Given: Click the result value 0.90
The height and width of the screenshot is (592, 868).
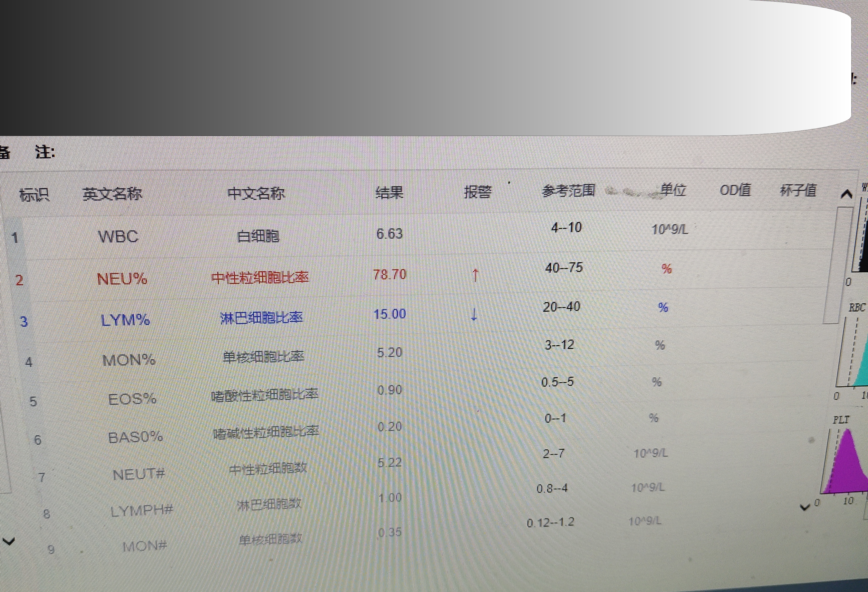Looking at the screenshot, I should click(x=390, y=390).
